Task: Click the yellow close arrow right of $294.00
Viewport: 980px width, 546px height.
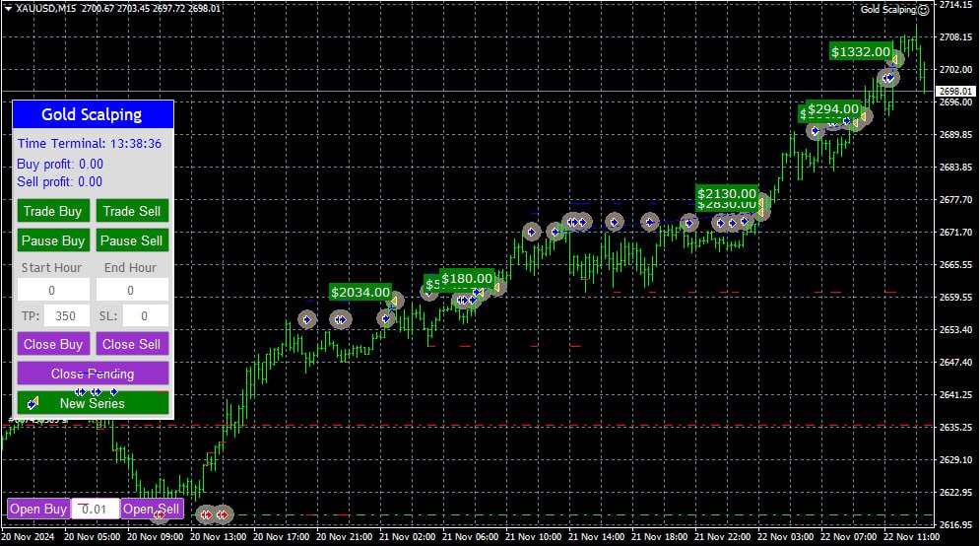Action: (864, 116)
